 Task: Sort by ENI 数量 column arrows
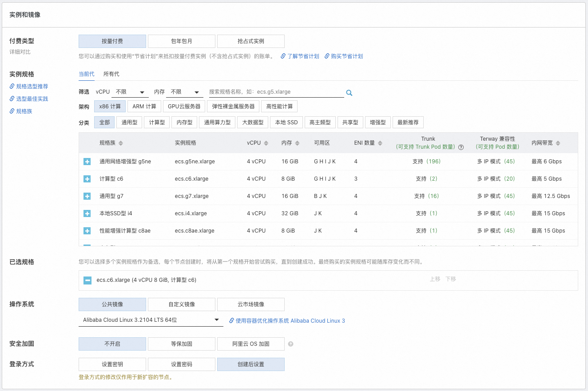pyautogui.click(x=380, y=143)
